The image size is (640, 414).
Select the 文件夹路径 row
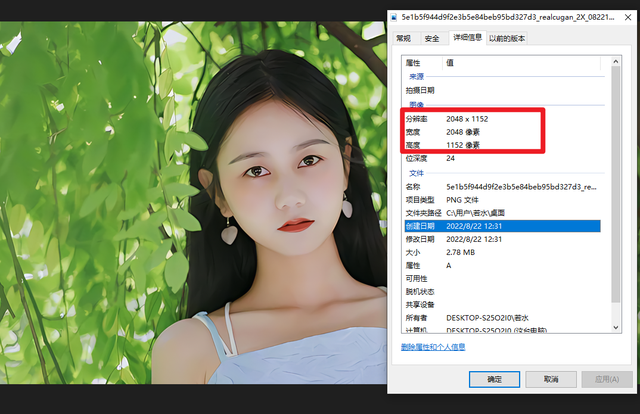(x=502, y=213)
